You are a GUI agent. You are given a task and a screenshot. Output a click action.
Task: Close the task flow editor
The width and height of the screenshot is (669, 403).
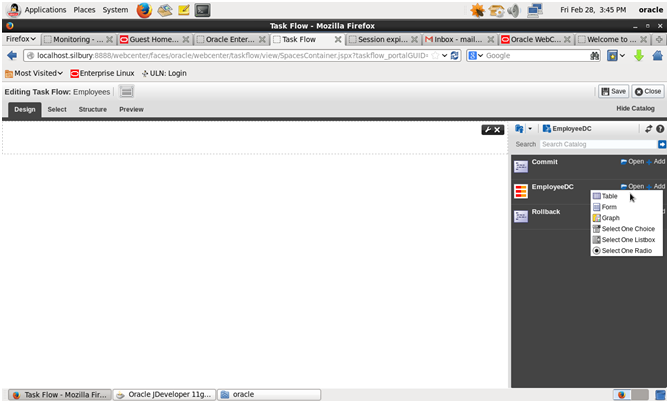(x=648, y=92)
